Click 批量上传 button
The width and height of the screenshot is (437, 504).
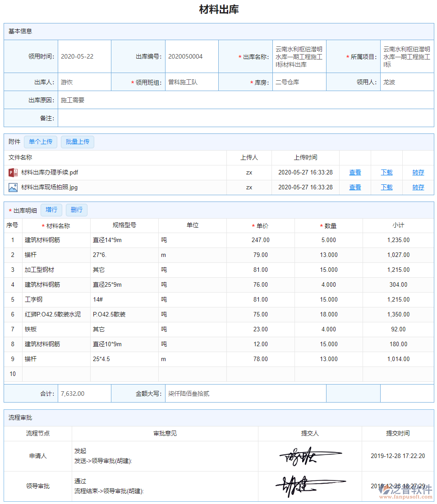click(x=78, y=142)
